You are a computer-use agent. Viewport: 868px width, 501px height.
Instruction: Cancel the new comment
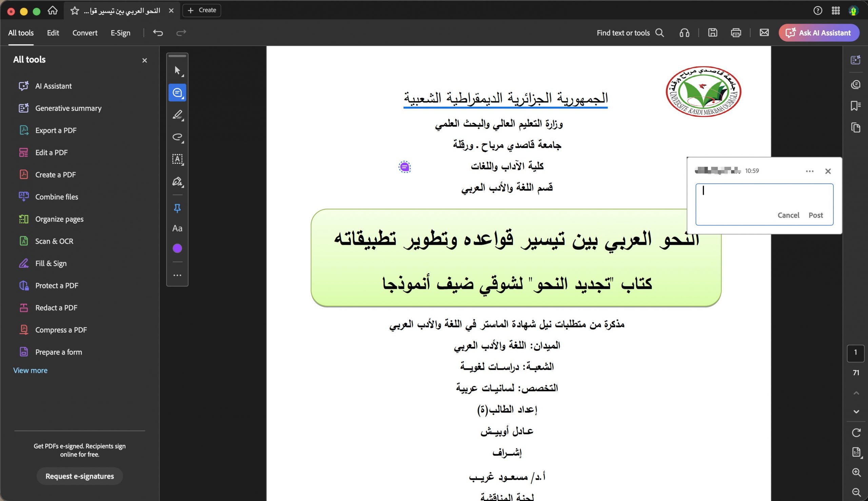pos(788,215)
